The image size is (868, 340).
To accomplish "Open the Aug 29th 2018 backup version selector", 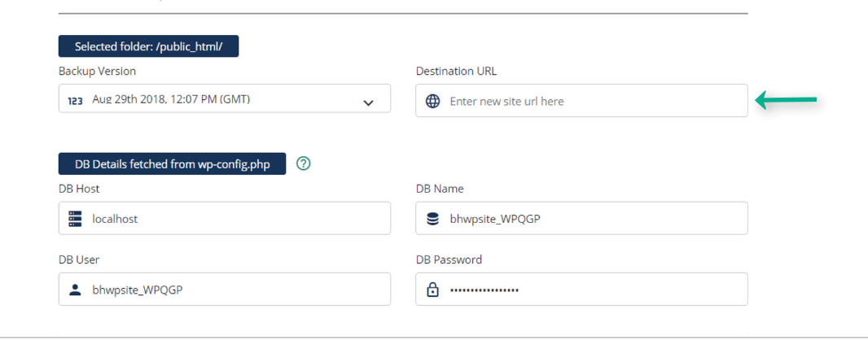I will pyautogui.click(x=224, y=98).
